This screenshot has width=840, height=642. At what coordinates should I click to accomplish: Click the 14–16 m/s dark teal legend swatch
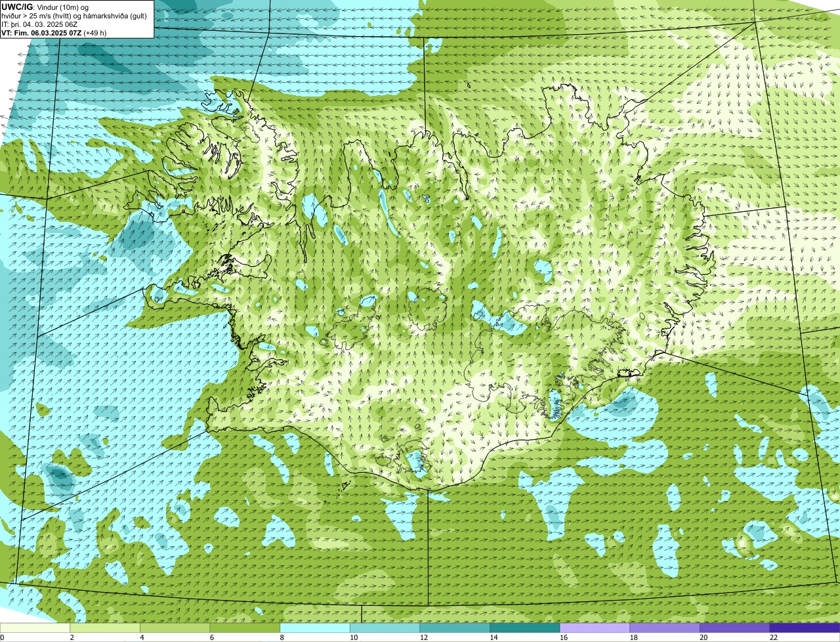point(525,628)
